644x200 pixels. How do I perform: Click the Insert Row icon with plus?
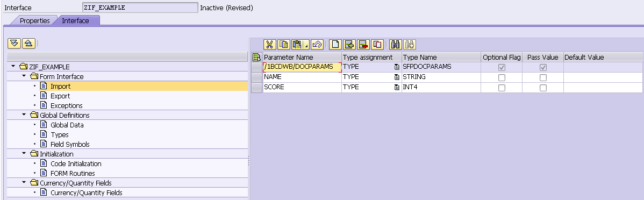(x=349, y=44)
